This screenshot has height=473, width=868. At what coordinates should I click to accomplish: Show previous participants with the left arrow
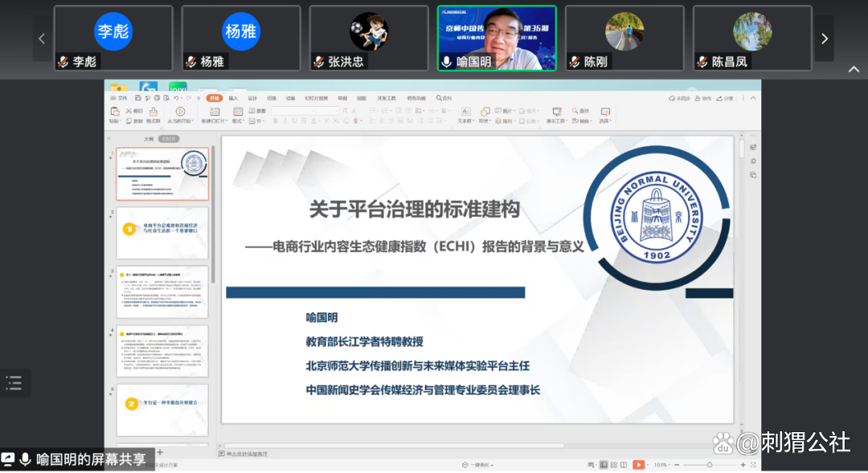tap(42, 39)
